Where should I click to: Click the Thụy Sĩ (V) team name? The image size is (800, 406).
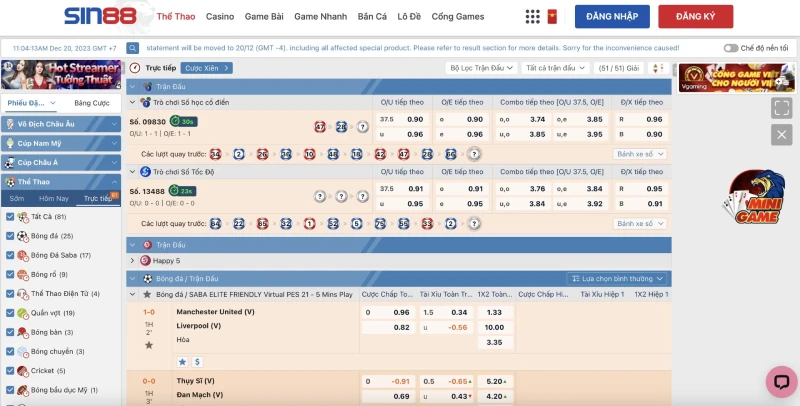click(195, 381)
